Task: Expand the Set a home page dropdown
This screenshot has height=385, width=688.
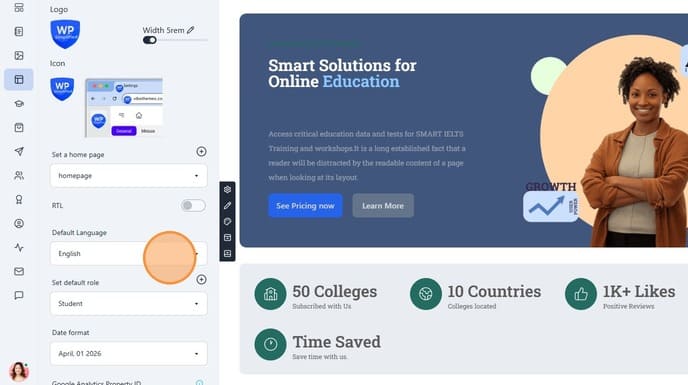Action: [129, 176]
